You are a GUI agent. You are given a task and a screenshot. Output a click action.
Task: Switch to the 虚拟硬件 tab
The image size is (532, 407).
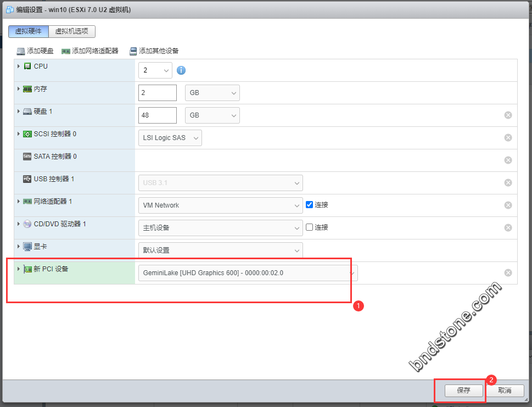(x=29, y=31)
